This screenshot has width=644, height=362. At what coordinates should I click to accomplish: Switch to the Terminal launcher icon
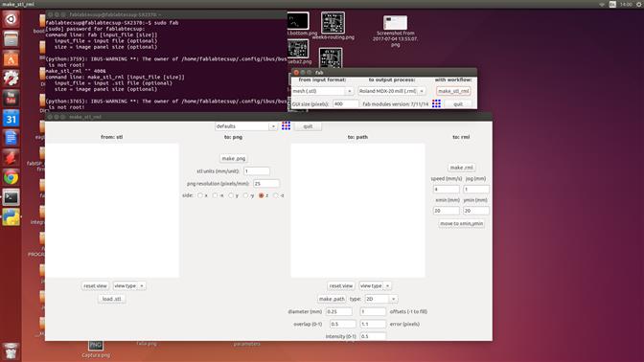point(11,197)
